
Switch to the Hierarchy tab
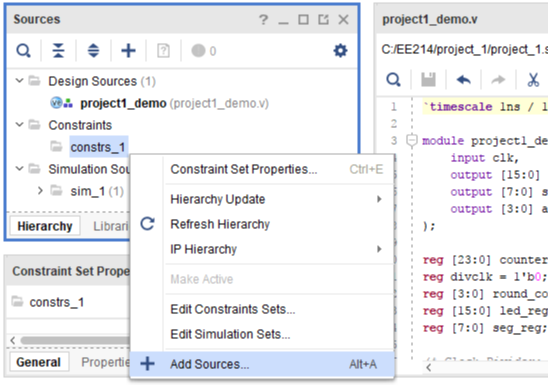(x=45, y=226)
